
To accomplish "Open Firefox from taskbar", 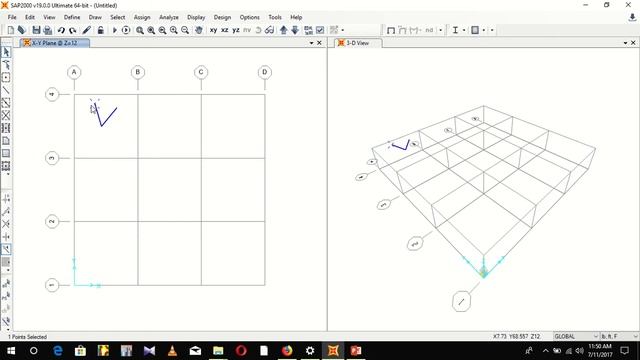I will [x=287, y=351].
